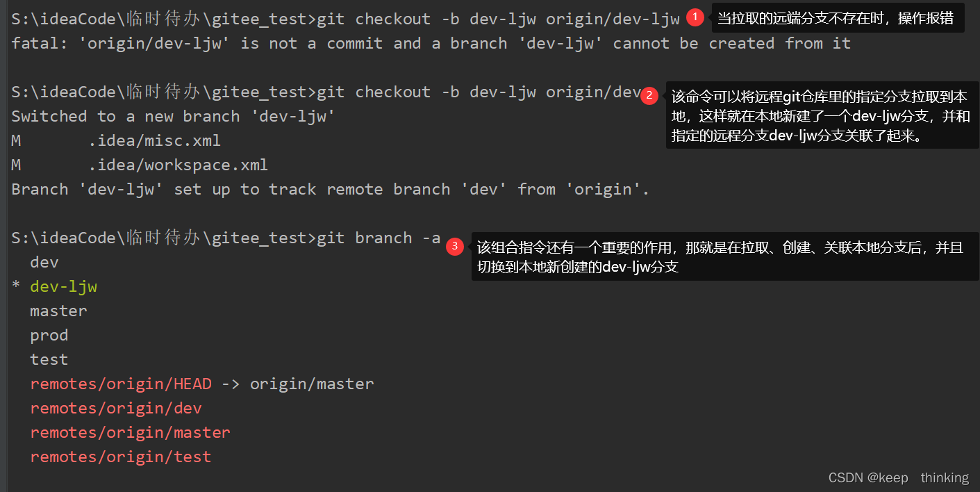Image resolution: width=980 pixels, height=492 pixels.
Task: Select the remotes/origin/dev branch line
Action: pyautogui.click(x=116, y=409)
